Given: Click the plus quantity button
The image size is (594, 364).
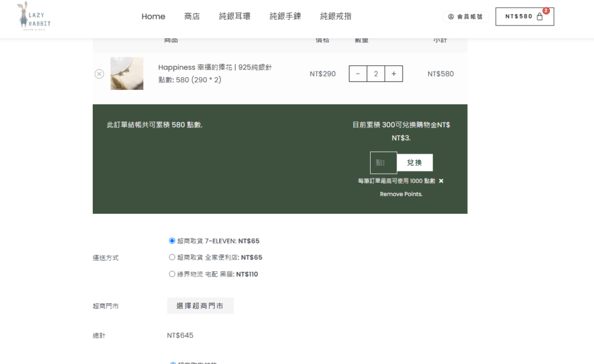Looking at the screenshot, I should click(x=393, y=74).
